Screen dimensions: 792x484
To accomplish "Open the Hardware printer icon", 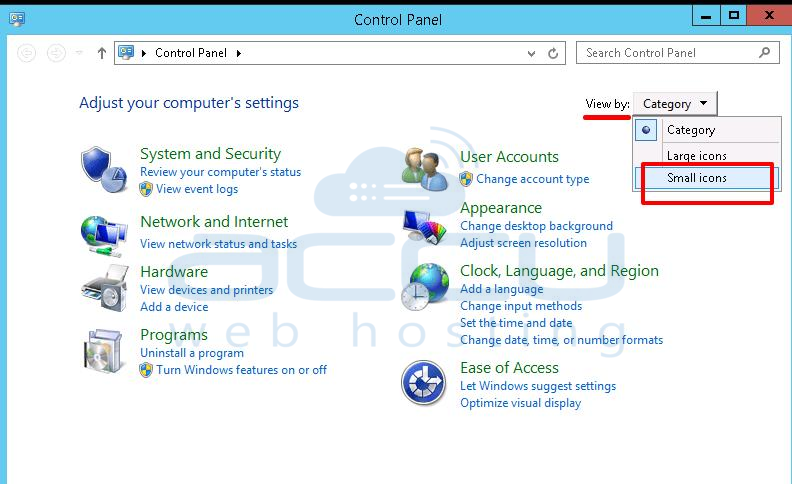I will point(104,288).
